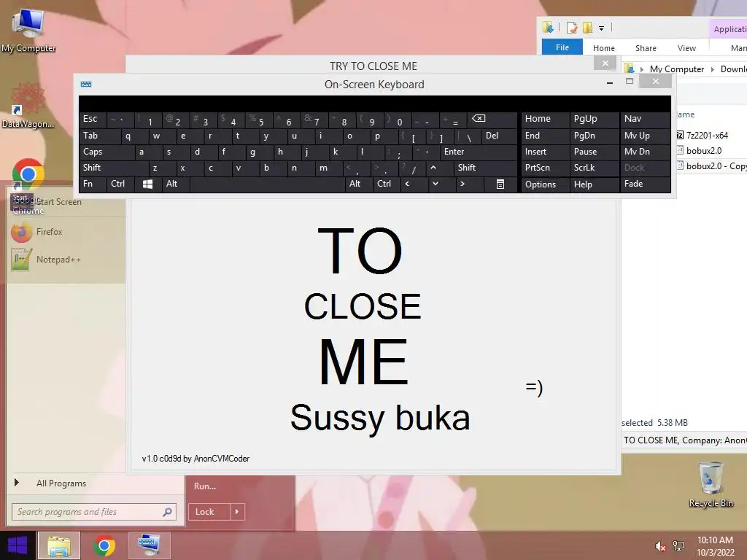The height and width of the screenshot is (560, 747).
Task: Click the Search programs and files field
Action: click(x=94, y=512)
